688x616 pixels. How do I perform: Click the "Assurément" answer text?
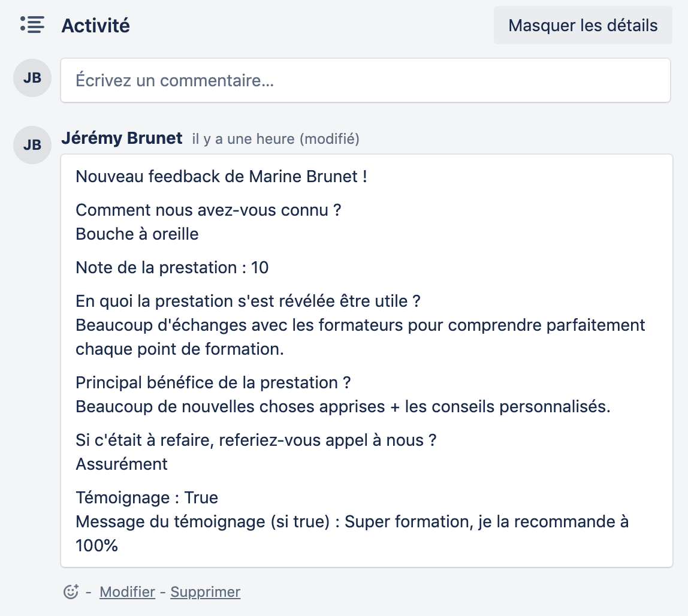pos(122,464)
